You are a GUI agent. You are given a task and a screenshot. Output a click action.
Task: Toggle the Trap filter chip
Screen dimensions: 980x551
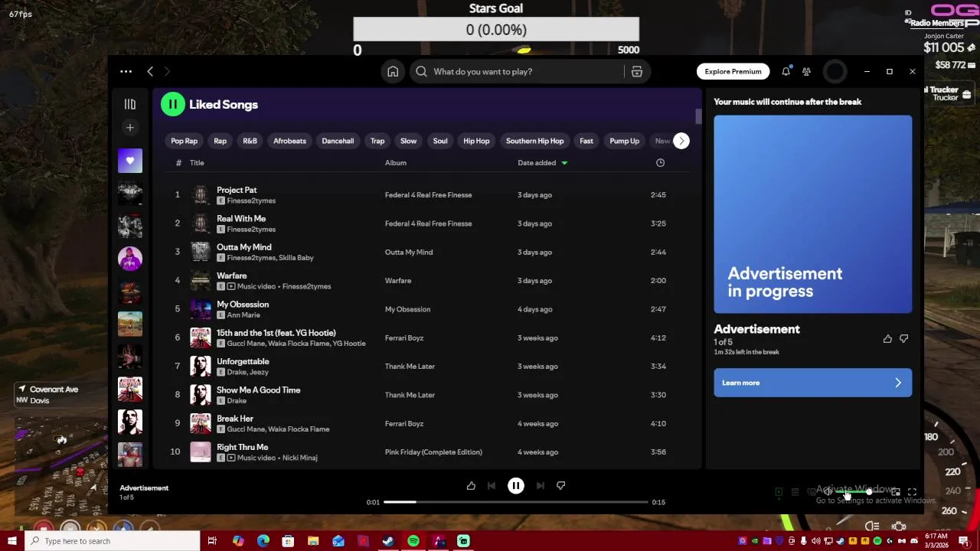(377, 141)
